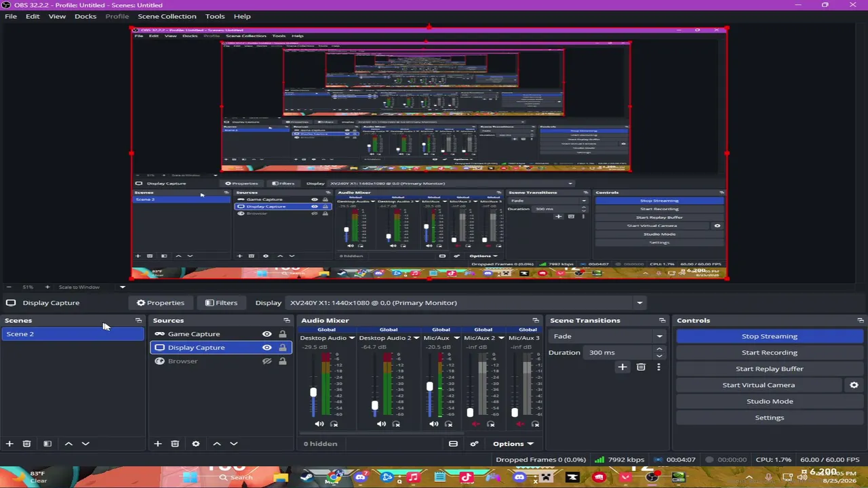This screenshot has width=868, height=488.
Task: Add a new scene with plus icon
Action: pos(9,444)
